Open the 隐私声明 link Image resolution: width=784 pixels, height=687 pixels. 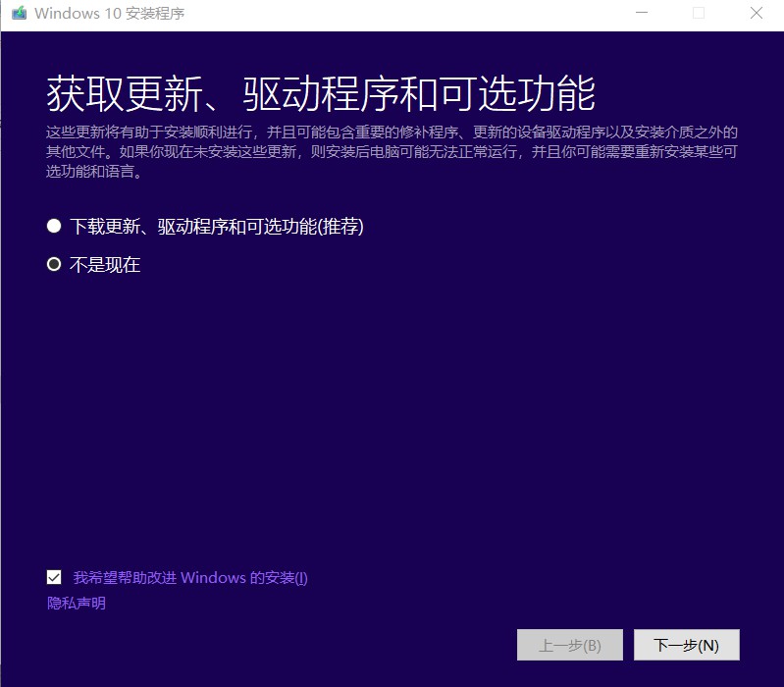pyautogui.click(x=76, y=603)
